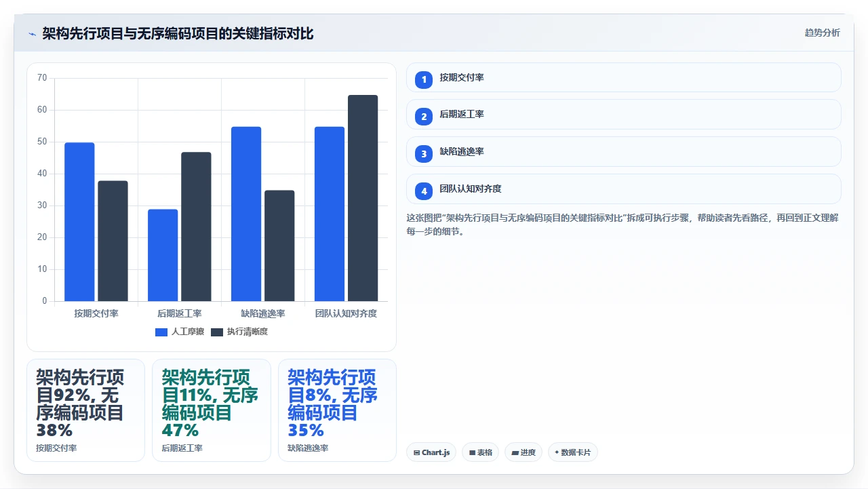Click the y-axis value 0
The image size is (868, 489).
coord(45,301)
